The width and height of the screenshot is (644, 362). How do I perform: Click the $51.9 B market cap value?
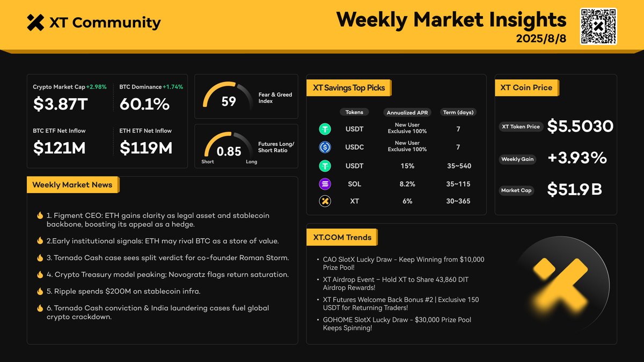coord(574,189)
